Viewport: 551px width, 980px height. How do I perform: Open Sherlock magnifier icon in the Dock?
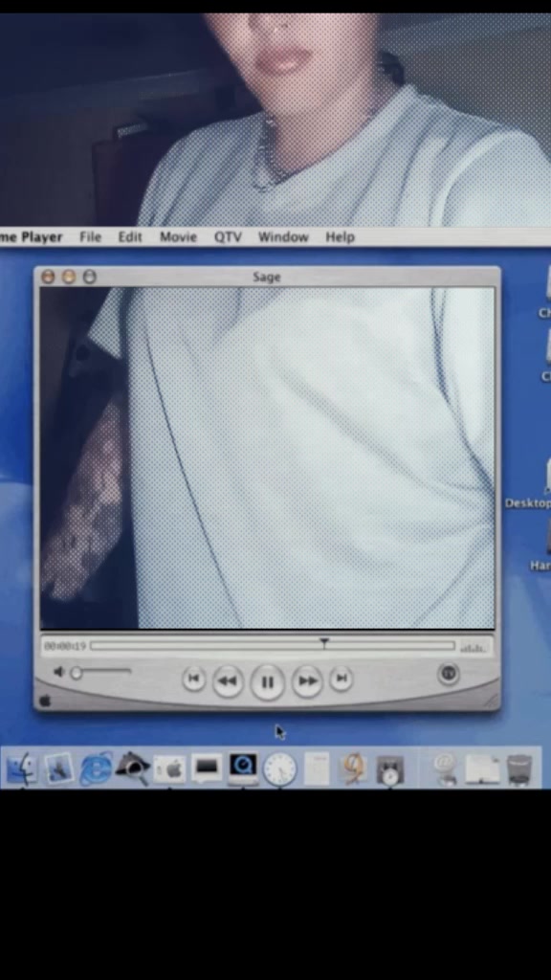132,768
